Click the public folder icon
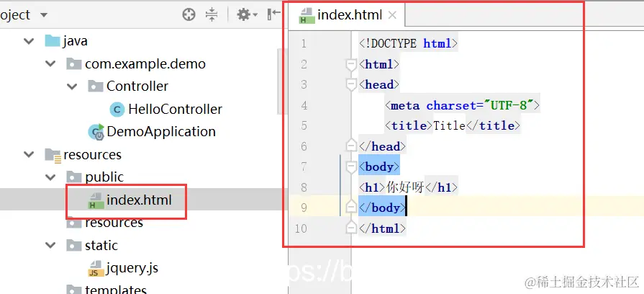 (x=74, y=177)
